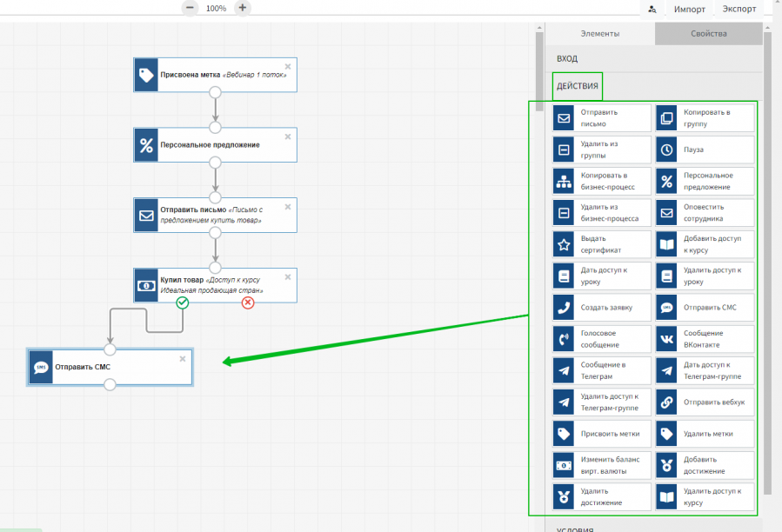Collapse the ДЕЙСТВИЯ section header
Image resolution: width=782 pixels, height=532 pixels.
(577, 86)
